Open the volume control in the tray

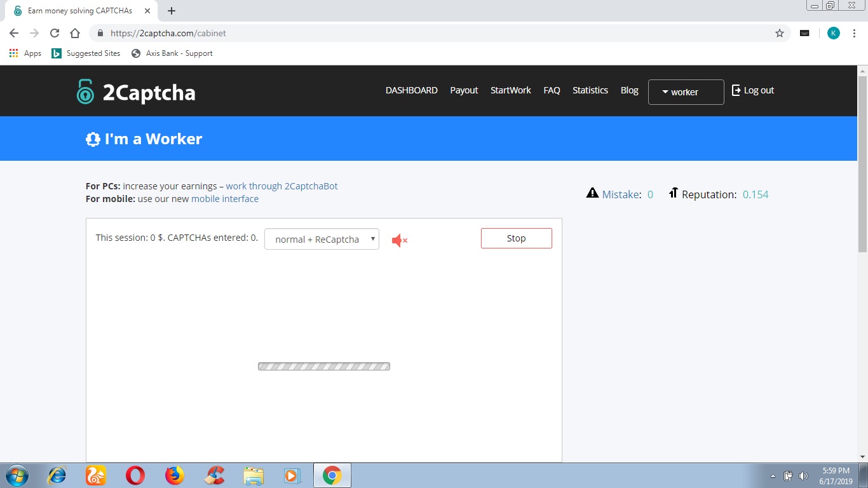click(804, 476)
